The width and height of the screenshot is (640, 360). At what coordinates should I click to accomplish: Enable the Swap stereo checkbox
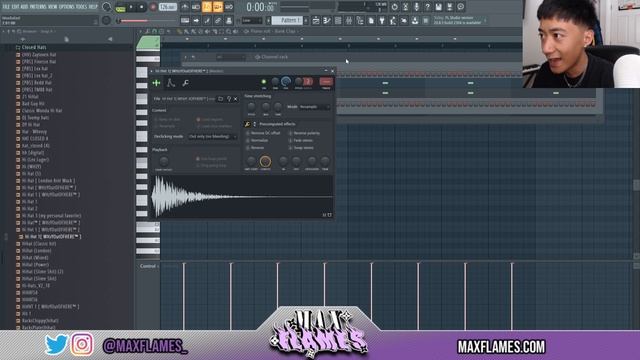point(291,148)
